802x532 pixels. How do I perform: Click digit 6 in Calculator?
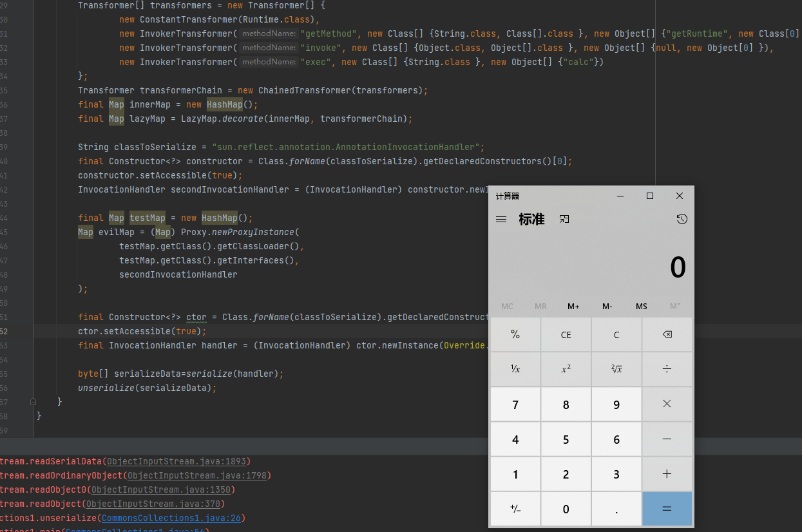(x=616, y=439)
